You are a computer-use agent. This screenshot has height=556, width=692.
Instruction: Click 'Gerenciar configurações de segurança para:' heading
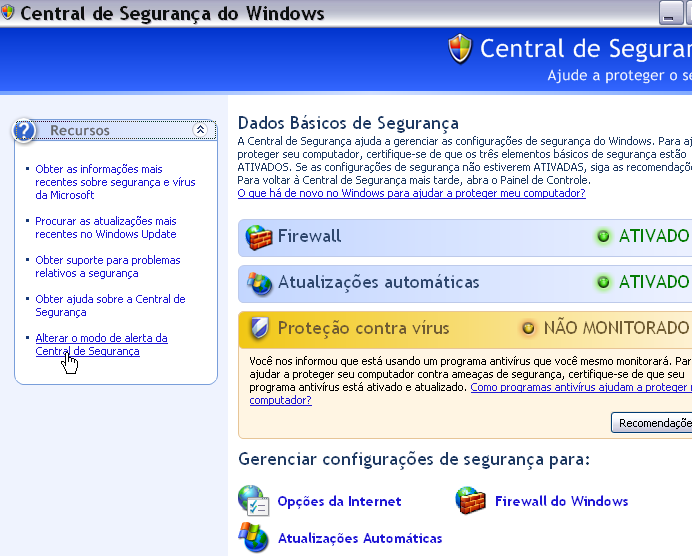pos(414,459)
